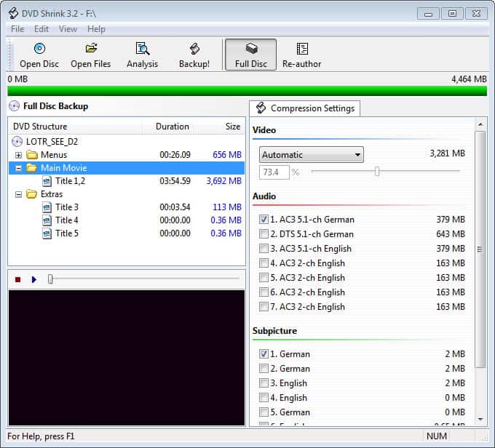
Task: Open the Edit menu
Action: point(41,29)
